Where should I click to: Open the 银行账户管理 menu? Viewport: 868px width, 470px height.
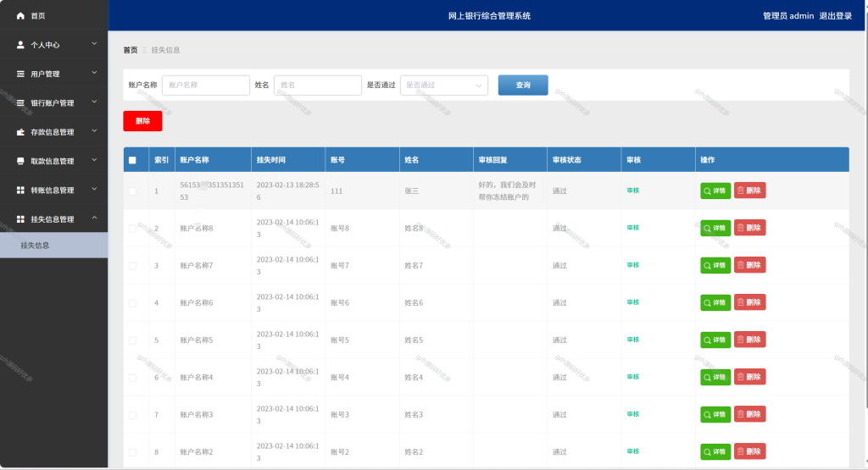point(53,102)
